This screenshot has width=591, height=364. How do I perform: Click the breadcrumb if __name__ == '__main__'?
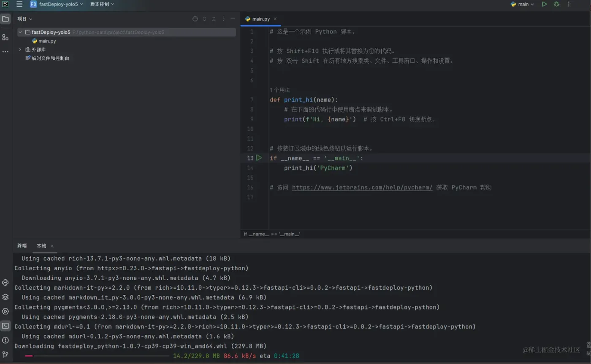(x=272, y=234)
